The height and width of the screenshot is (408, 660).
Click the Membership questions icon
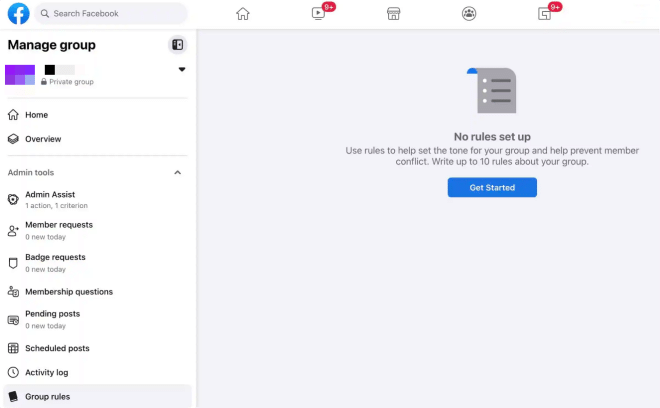(x=13, y=292)
